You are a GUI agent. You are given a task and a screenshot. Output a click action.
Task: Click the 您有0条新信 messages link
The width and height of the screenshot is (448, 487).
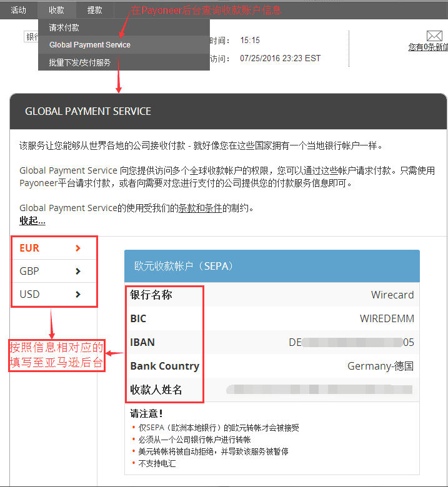pyautogui.click(x=428, y=47)
